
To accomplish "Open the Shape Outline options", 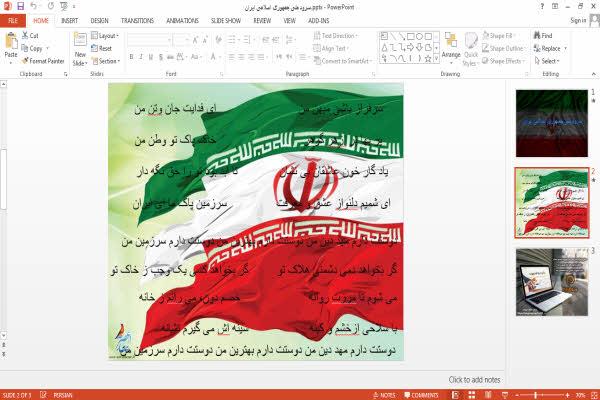I will [504, 48].
